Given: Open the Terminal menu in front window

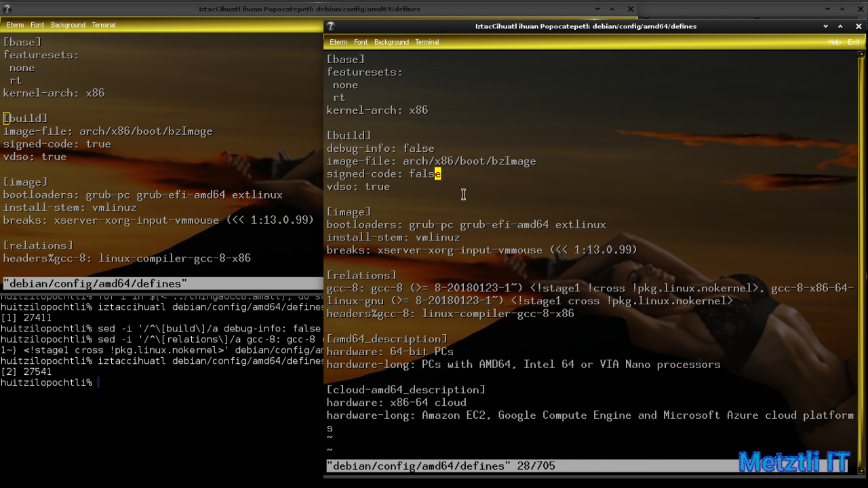Looking at the screenshot, I should click(x=427, y=42).
